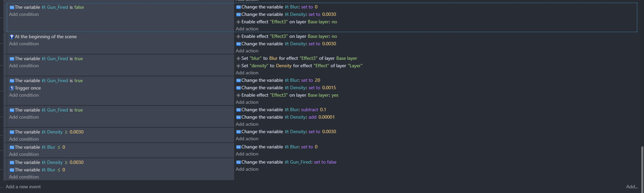This screenshot has width=644, height=193.
Task: Click 'Add a new event'
Action: click(x=23, y=187)
